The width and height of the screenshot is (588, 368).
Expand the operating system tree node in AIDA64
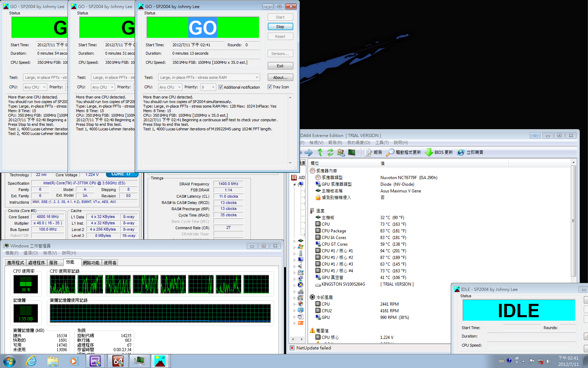294,247
